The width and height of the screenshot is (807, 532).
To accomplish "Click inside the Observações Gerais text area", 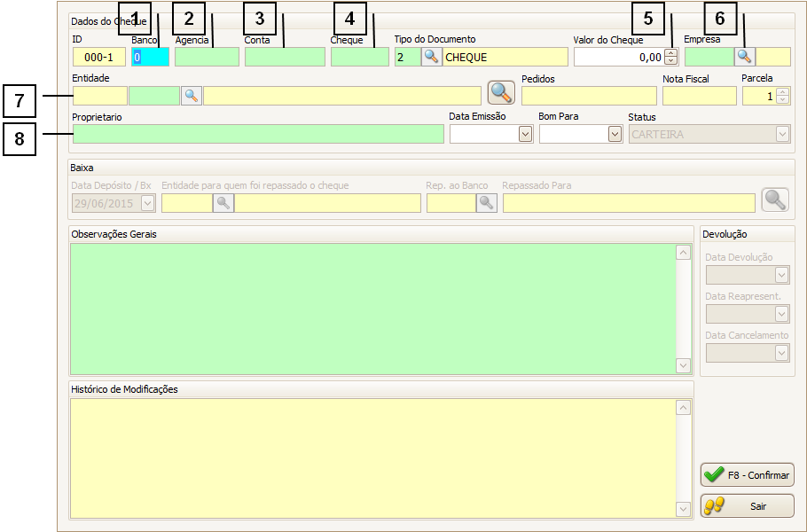I will 372,308.
